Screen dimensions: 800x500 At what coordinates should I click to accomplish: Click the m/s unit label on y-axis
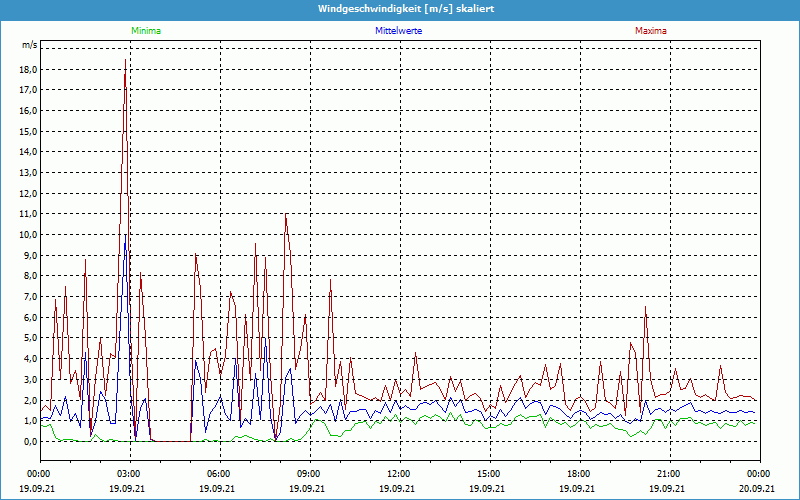point(29,45)
